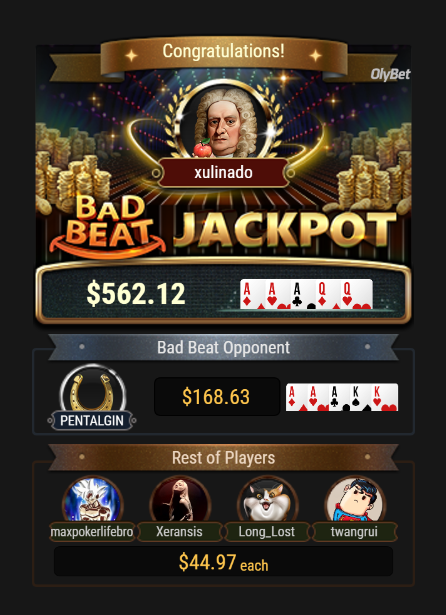Open twangrui's cartoon avatar

coord(355,499)
